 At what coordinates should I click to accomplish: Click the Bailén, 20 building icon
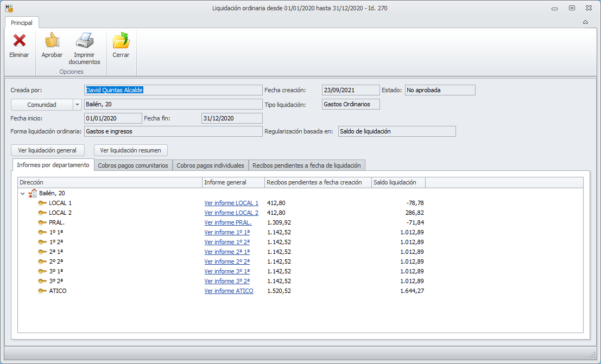[33, 193]
